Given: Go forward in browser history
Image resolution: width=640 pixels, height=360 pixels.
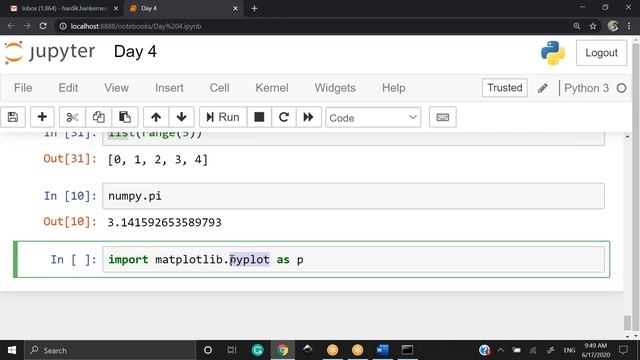Looking at the screenshot, I should tap(27, 26).
